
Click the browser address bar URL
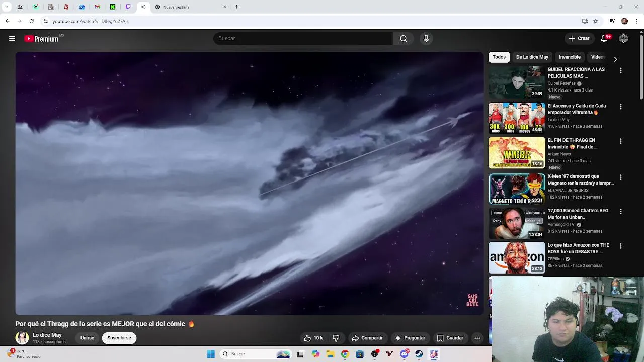coord(91,21)
